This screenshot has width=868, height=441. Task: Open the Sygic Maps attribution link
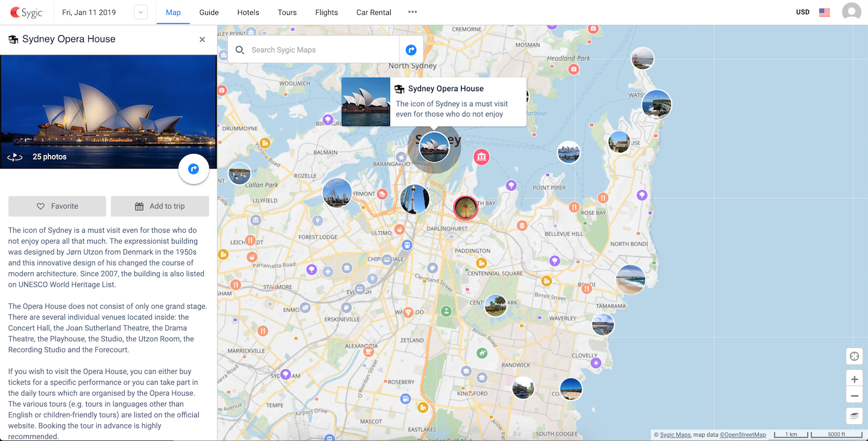click(675, 435)
